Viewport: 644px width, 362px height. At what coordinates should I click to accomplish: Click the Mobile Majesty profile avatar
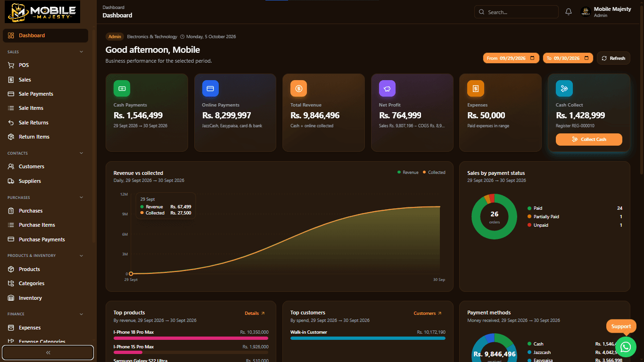point(586,12)
